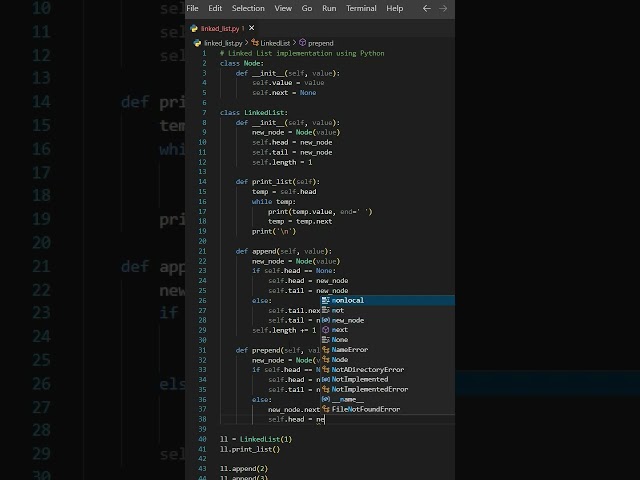The height and width of the screenshot is (480, 640).
Task: Choose '__name__' suggestion
Action: (x=387, y=399)
